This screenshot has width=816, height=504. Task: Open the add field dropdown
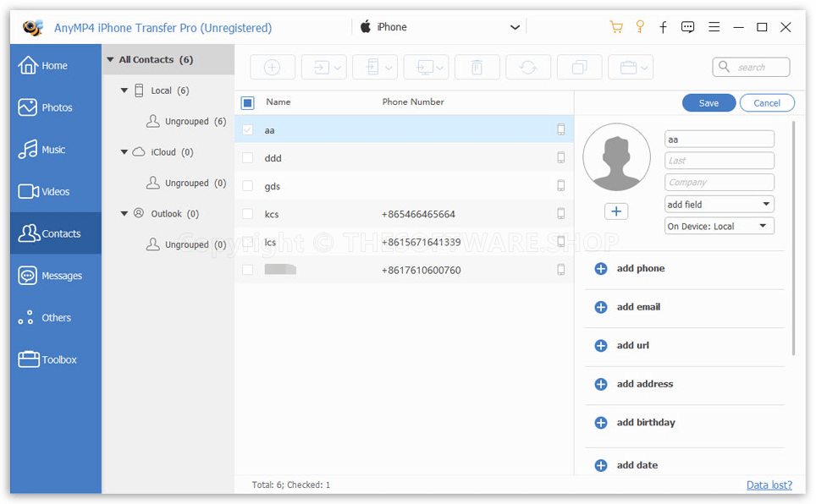point(720,205)
